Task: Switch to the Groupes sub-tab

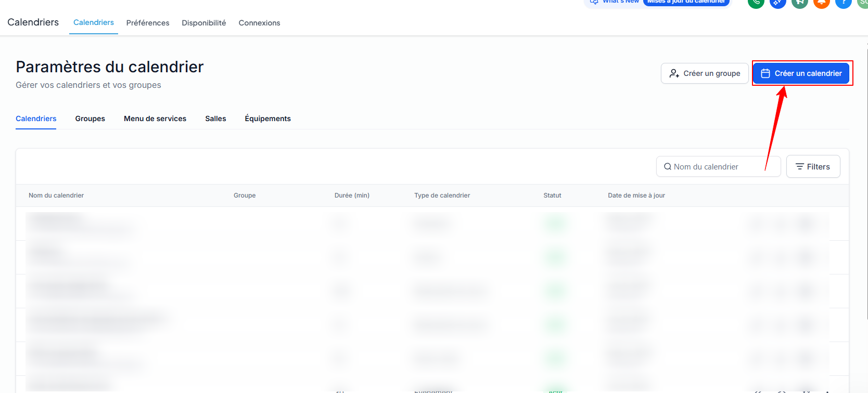Action: click(x=90, y=119)
